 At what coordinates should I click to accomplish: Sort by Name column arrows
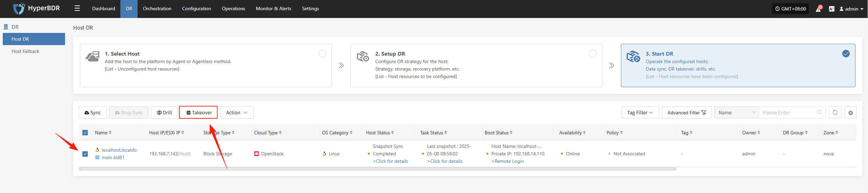click(x=110, y=133)
